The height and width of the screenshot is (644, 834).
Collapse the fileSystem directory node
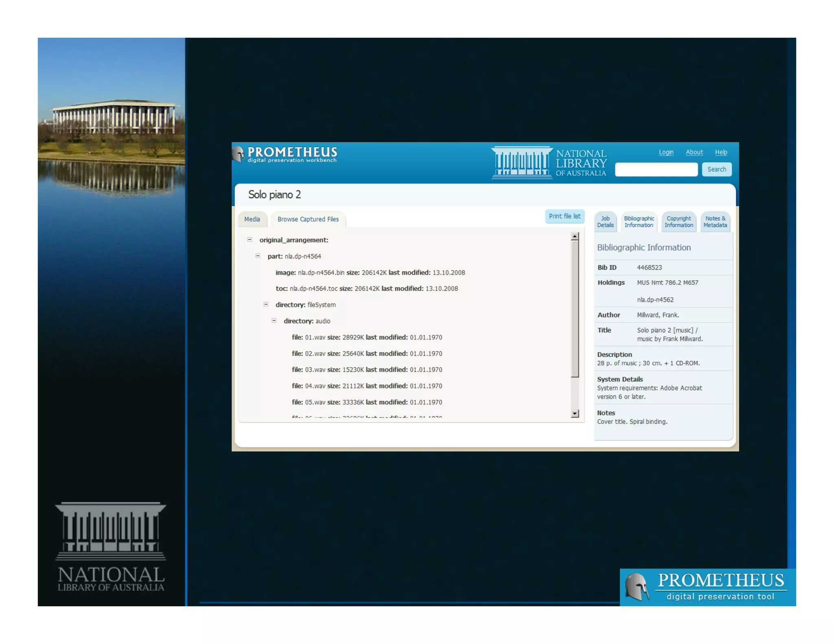coord(266,304)
